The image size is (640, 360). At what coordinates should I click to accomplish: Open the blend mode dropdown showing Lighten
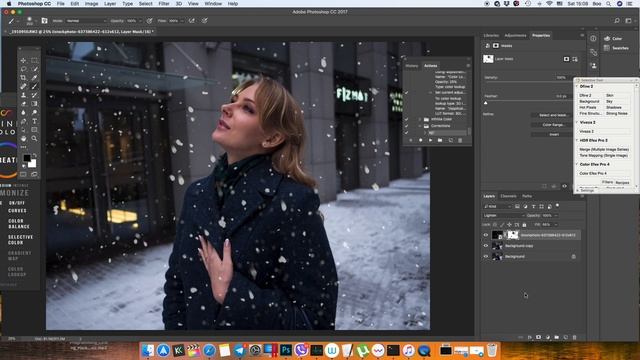[504, 215]
